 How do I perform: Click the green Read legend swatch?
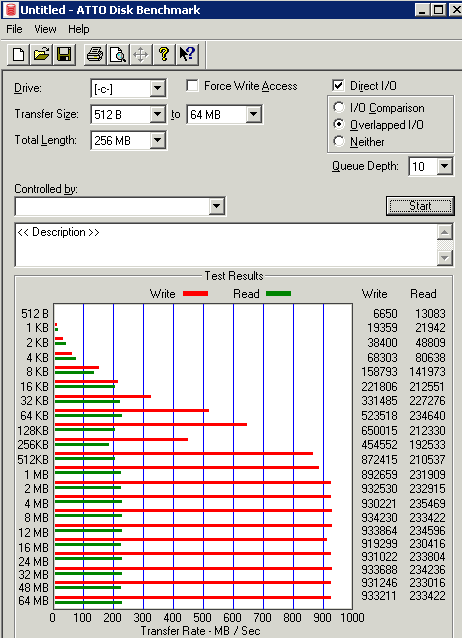coord(278,293)
